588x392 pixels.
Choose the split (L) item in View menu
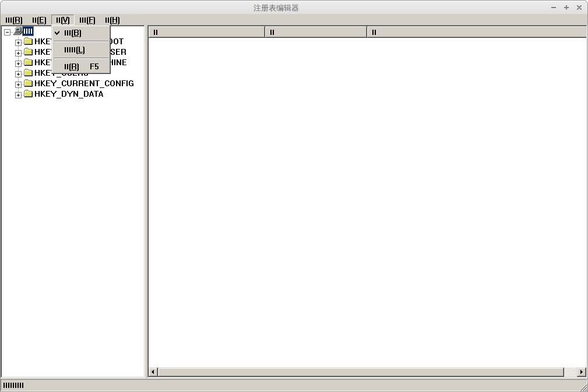pyautogui.click(x=81, y=50)
